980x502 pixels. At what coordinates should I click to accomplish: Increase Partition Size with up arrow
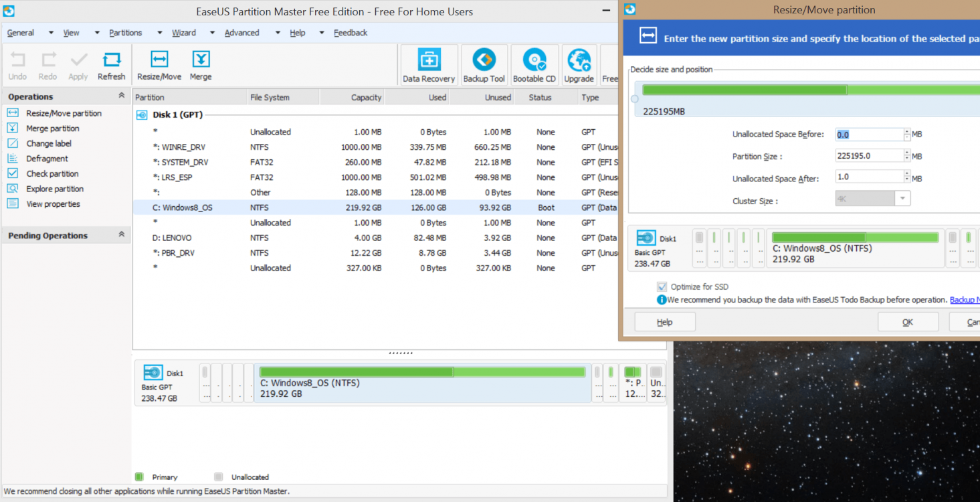point(907,153)
